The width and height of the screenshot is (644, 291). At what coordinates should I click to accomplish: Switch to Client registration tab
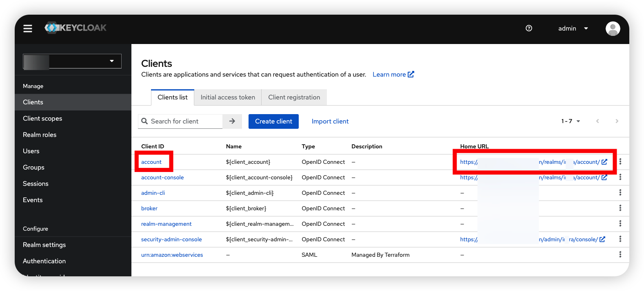(294, 97)
